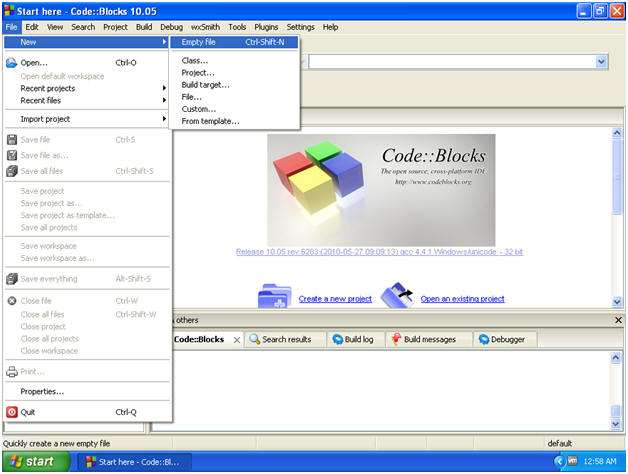Open the toolbar combo box dropdown arrow

601,62
